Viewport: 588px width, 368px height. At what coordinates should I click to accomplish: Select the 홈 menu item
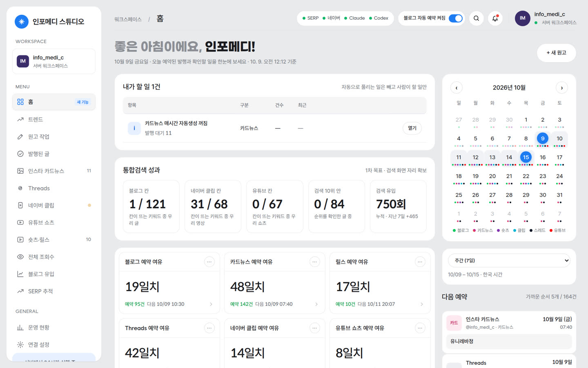coord(54,102)
